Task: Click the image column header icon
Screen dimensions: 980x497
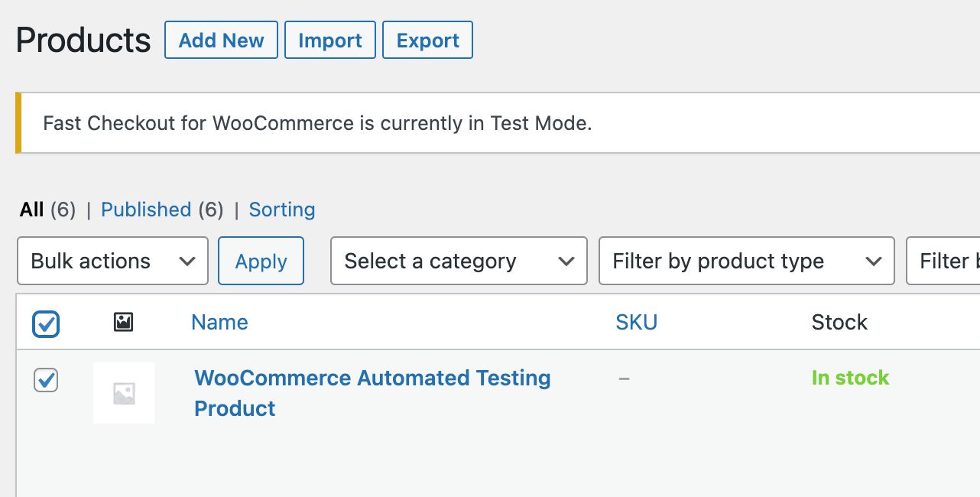Action: 123,322
